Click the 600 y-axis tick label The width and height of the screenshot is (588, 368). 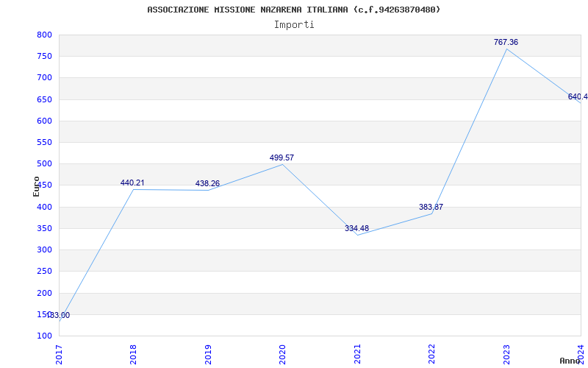click(44, 121)
